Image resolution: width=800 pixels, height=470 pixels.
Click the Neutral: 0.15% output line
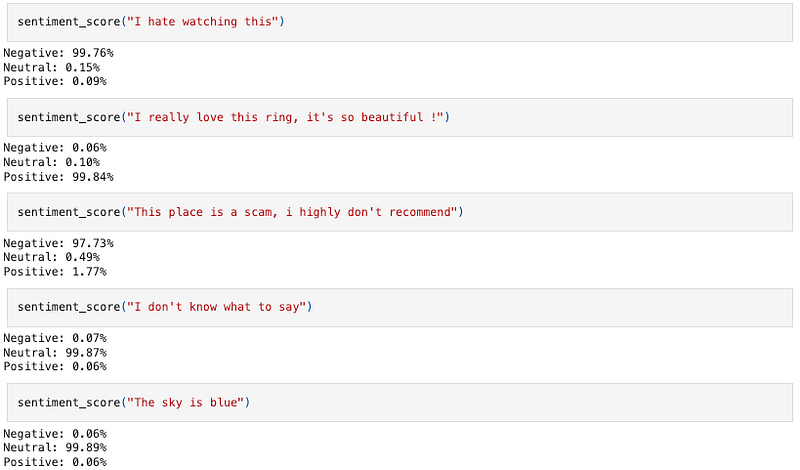(x=52, y=67)
